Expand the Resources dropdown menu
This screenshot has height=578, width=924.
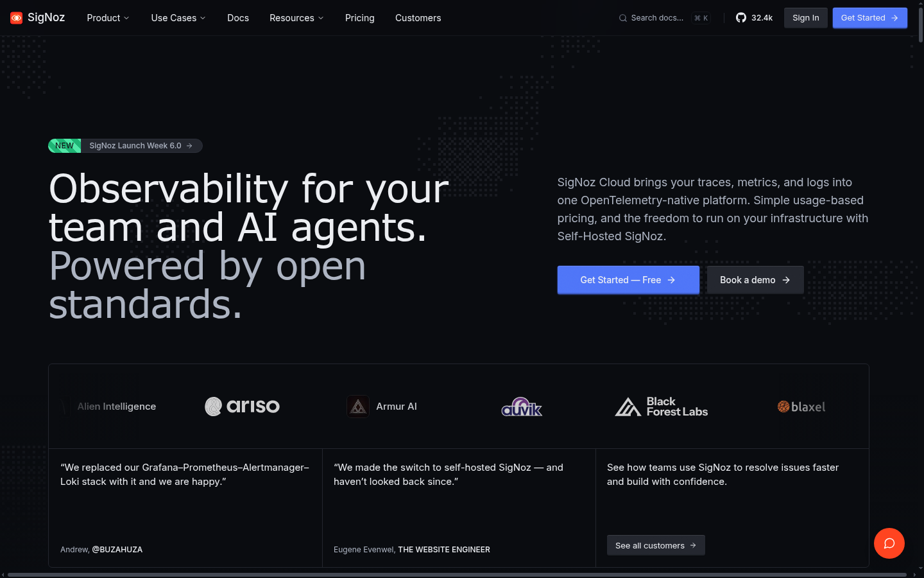tap(296, 18)
